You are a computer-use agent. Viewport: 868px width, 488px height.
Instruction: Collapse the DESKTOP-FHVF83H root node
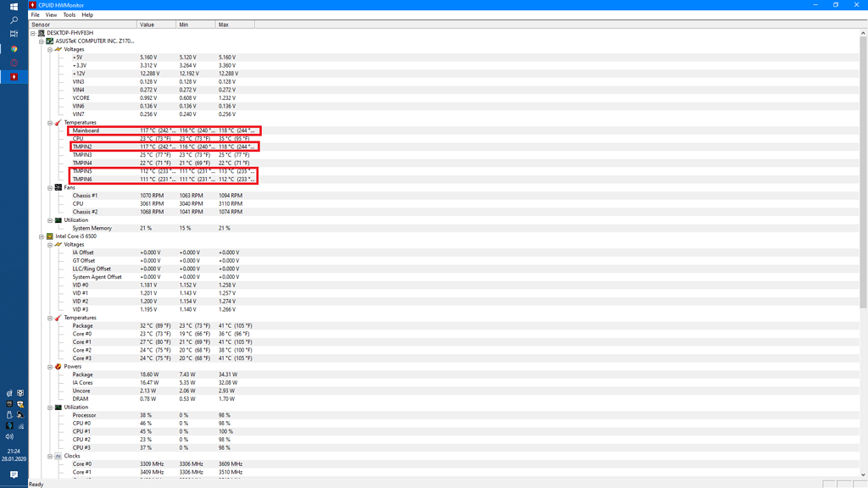click(33, 33)
